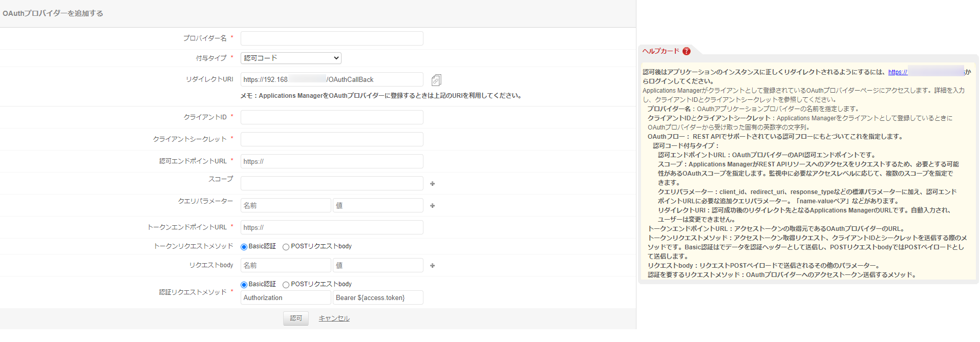The image size is (980, 342).
Task: Click into the クライアントID field
Action: 332,117
